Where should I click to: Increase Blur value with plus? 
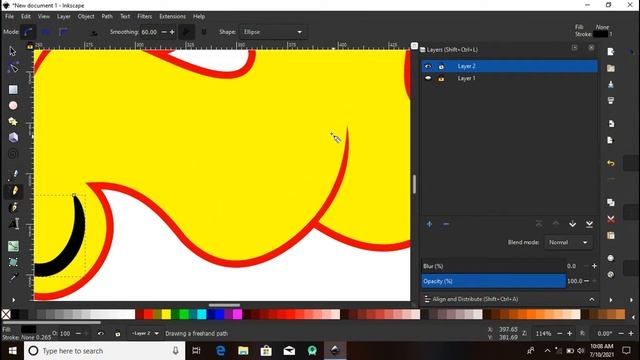point(594,266)
